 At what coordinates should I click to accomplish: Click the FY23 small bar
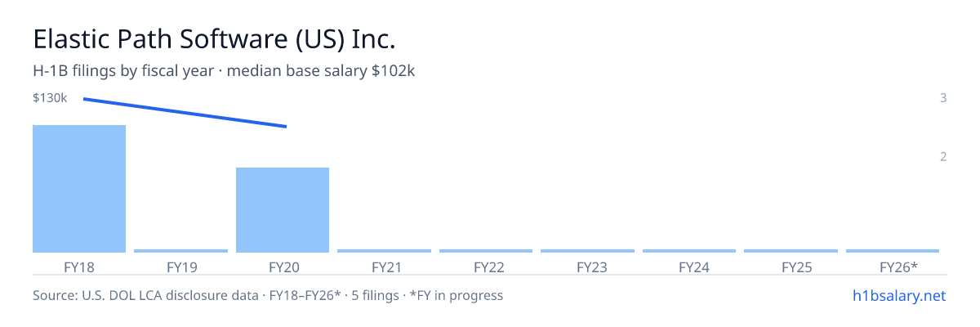pos(587,251)
